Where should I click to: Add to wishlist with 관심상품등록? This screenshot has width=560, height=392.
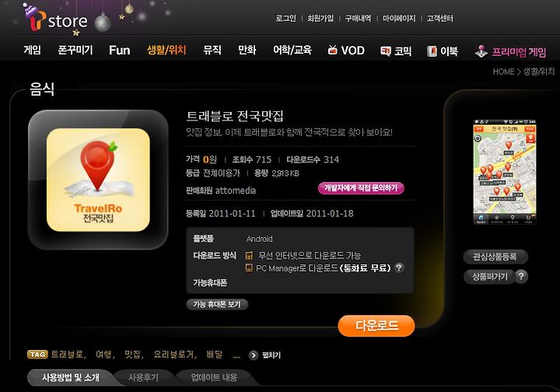pyautogui.click(x=495, y=257)
